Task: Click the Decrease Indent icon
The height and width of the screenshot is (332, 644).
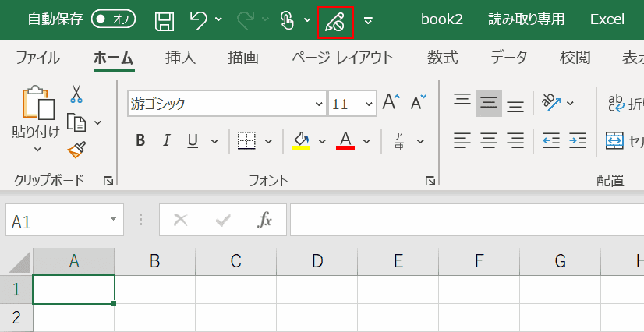Action: point(551,141)
